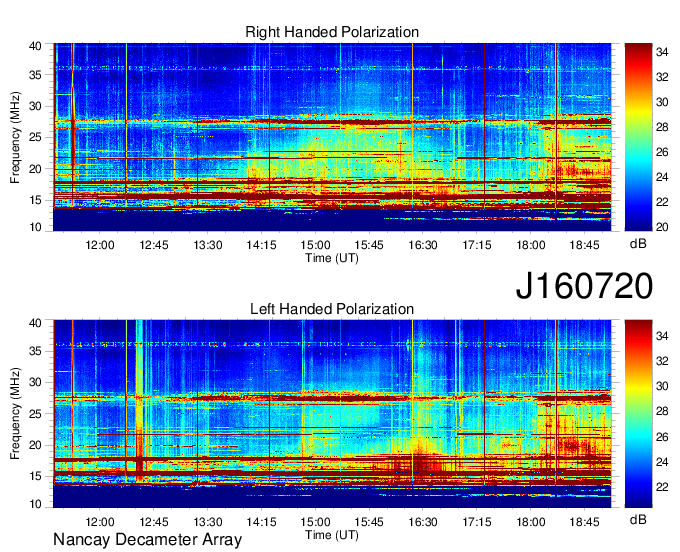Click the 15 MHz frequency tick of Right Handed plot
The image size is (680, 552).
(x=36, y=200)
